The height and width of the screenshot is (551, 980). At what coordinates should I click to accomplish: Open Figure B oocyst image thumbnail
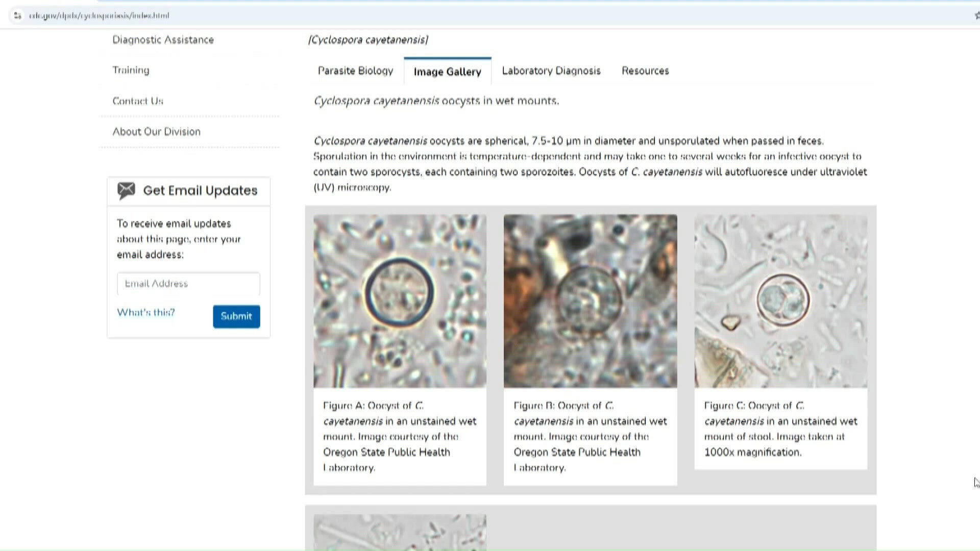click(x=591, y=301)
